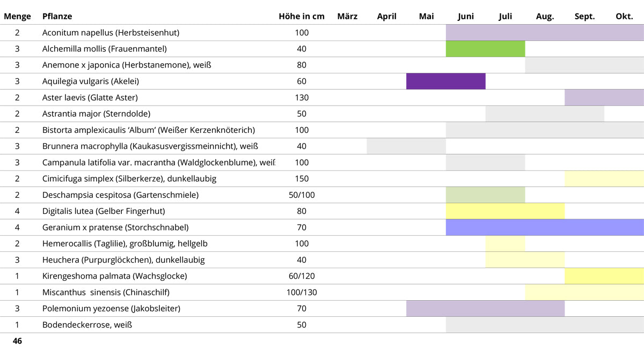
Task: Select the "Pflanze" column header
Action: [57, 16]
